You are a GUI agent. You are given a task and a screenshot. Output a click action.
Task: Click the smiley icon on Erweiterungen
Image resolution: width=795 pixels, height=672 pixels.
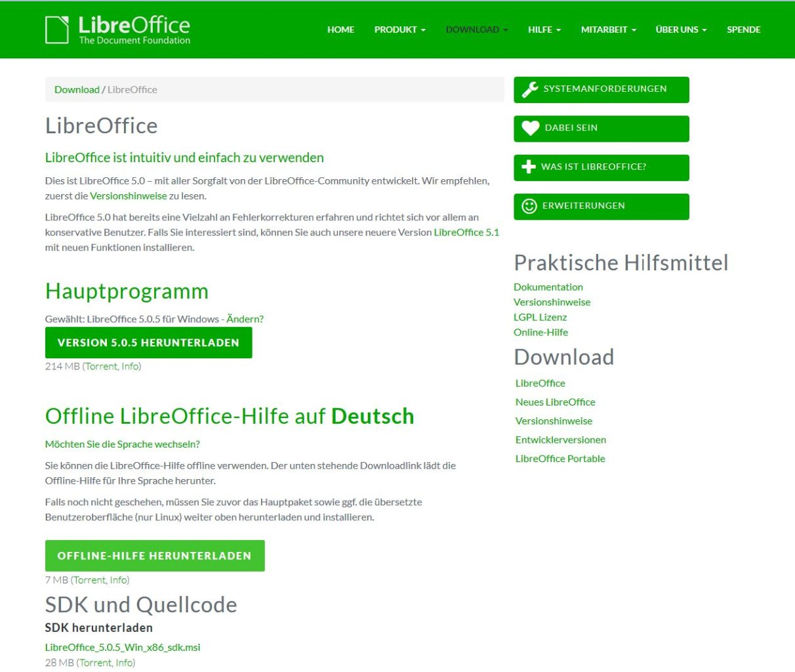pos(529,206)
